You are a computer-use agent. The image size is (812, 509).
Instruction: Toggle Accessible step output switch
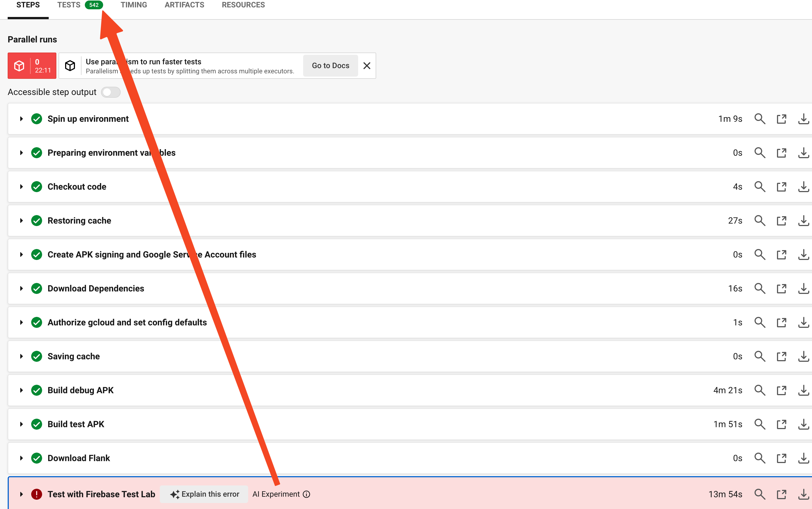click(111, 92)
